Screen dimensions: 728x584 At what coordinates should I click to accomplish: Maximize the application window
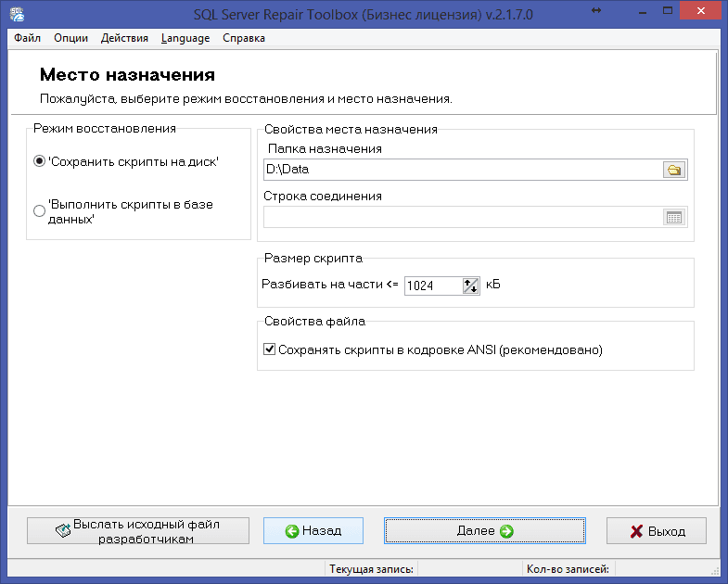[668, 11]
